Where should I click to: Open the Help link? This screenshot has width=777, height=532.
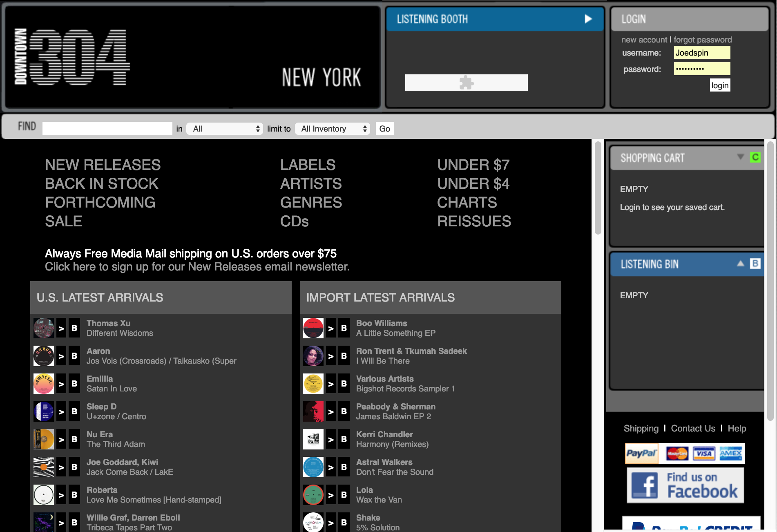pos(737,429)
